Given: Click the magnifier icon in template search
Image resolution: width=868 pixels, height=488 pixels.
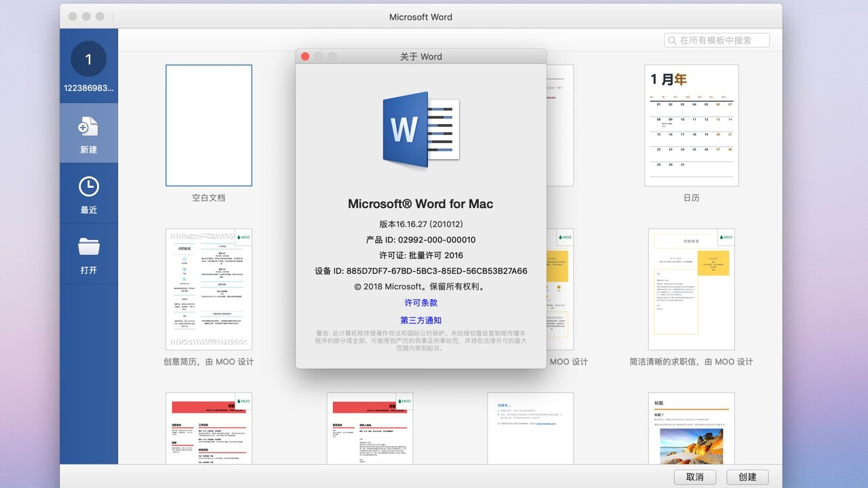Looking at the screenshot, I should tap(672, 41).
